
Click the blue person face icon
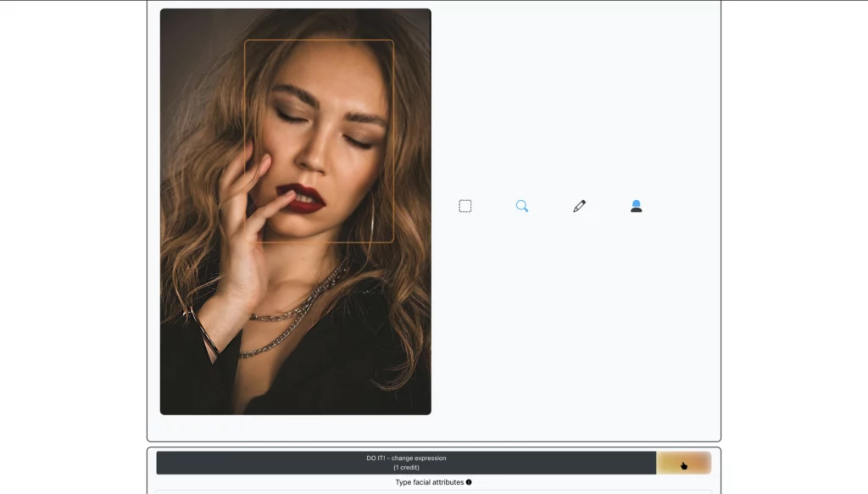[x=636, y=206]
